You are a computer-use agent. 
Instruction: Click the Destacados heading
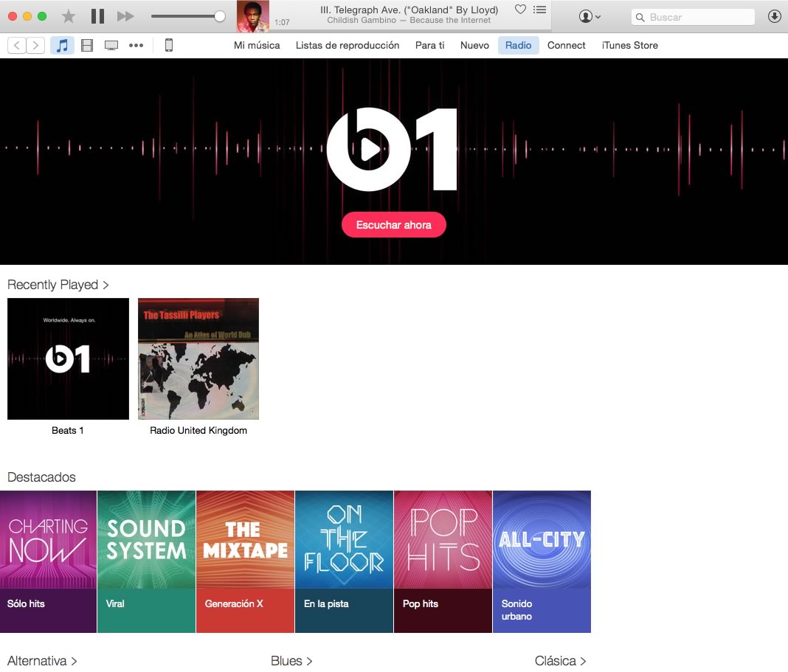[42, 477]
